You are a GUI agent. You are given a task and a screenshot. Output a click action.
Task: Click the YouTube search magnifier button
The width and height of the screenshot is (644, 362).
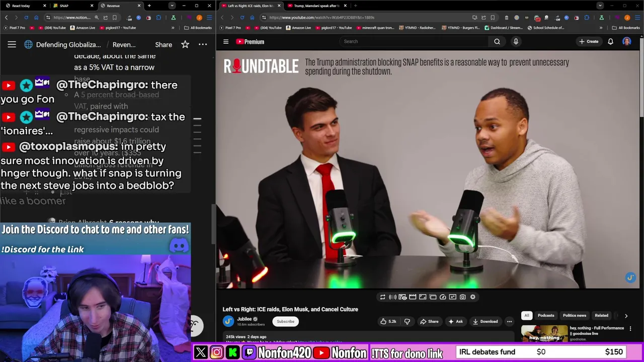(x=497, y=41)
